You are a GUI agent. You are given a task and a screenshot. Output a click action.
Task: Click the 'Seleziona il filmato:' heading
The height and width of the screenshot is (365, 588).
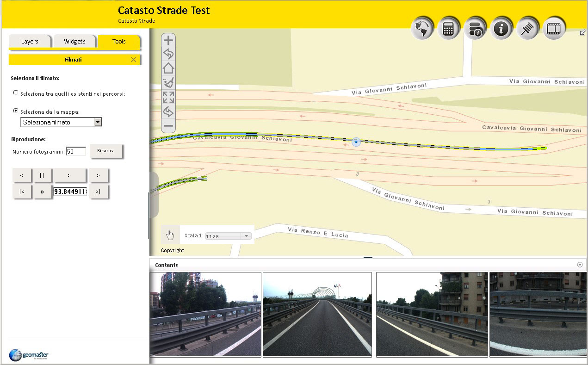pos(35,78)
